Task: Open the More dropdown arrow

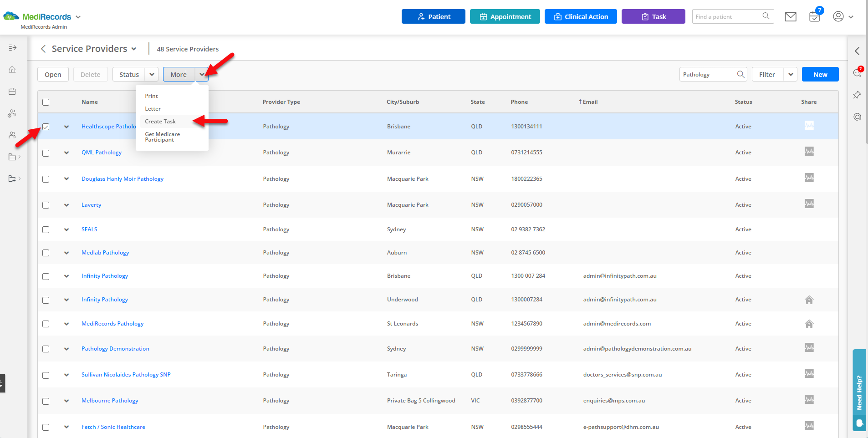Action: pyautogui.click(x=202, y=74)
